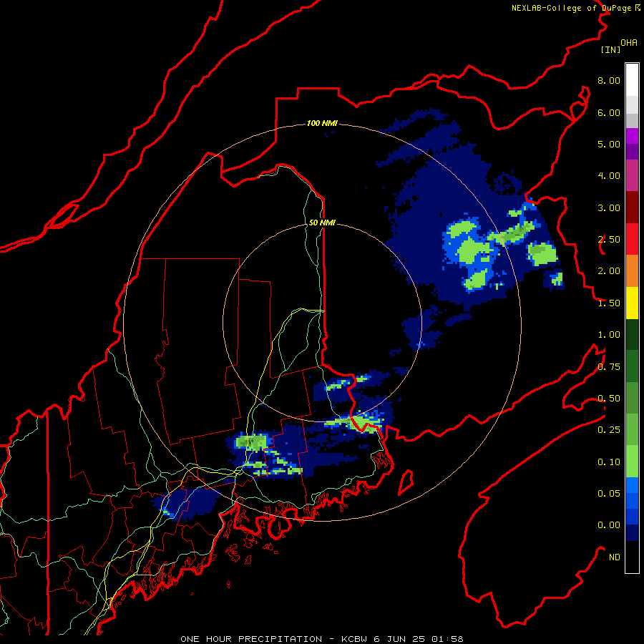Click the NEXLAB-College of DuPage credit text
644x644 pixels.
tap(576, 8)
